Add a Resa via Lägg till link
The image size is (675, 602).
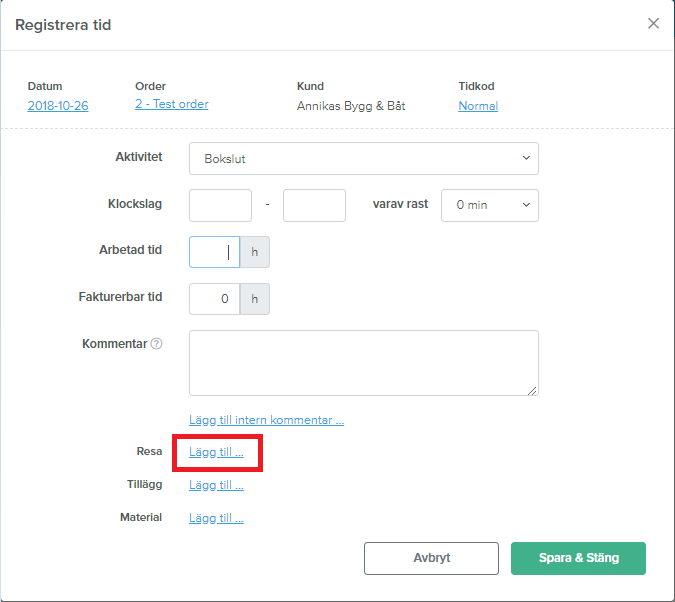(x=216, y=452)
